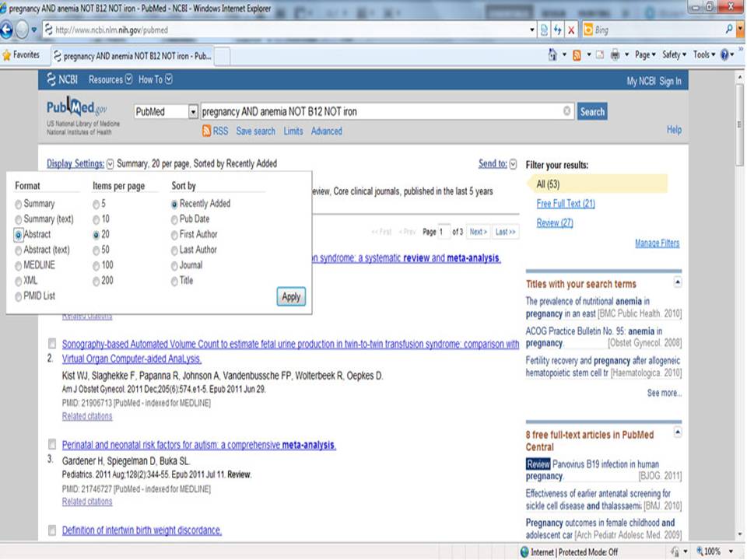Click the Bing search magnifier icon

point(729,30)
